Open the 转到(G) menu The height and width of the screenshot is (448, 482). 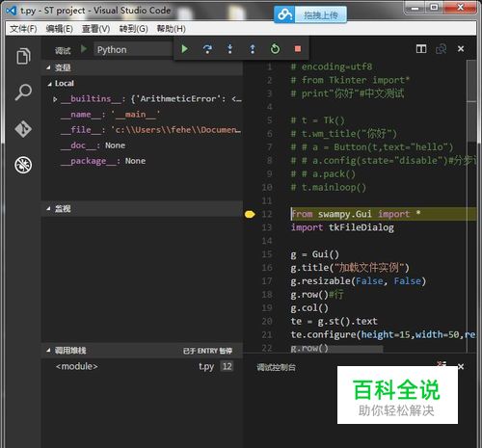point(133,29)
